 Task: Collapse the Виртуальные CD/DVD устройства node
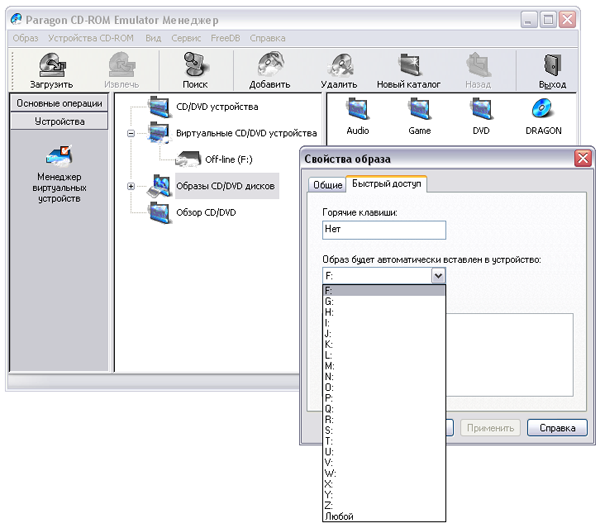[x=131, y=134]
